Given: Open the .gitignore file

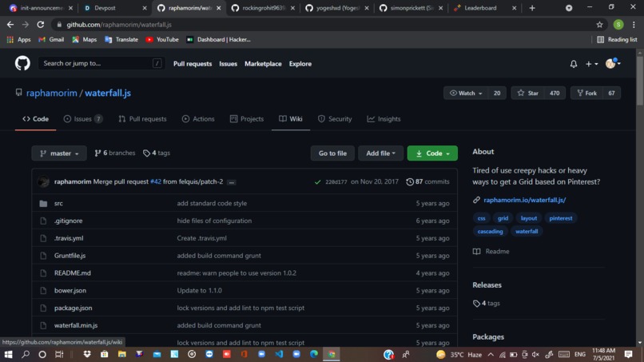Looking at the screenshot, I should [68, 221].
